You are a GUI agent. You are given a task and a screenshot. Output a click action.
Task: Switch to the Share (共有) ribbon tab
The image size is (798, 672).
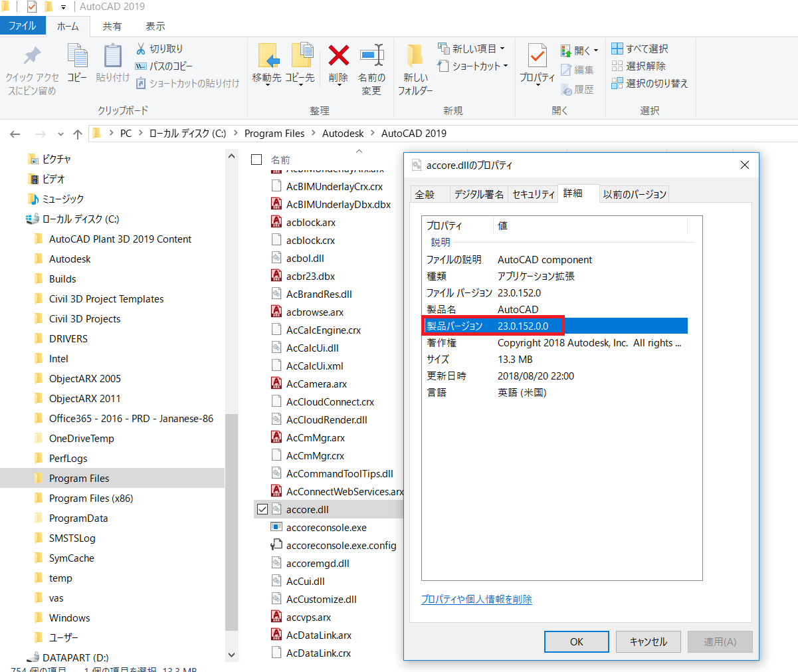tap(112, 27)
